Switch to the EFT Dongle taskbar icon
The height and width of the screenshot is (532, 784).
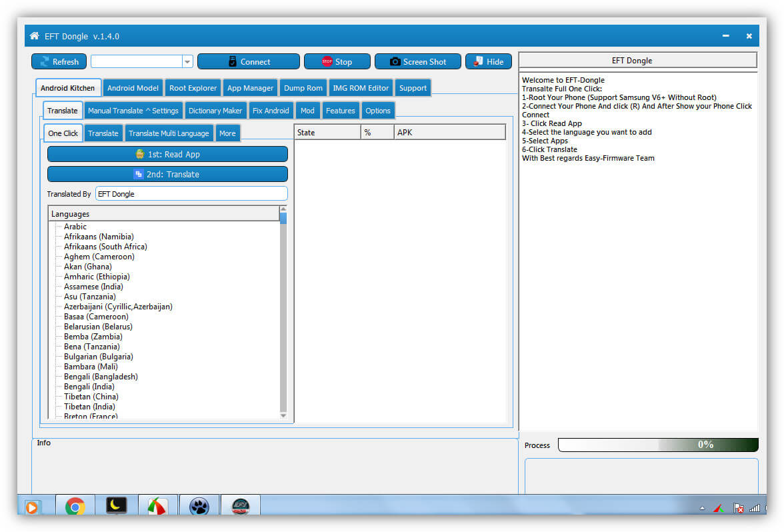[241, 507]
